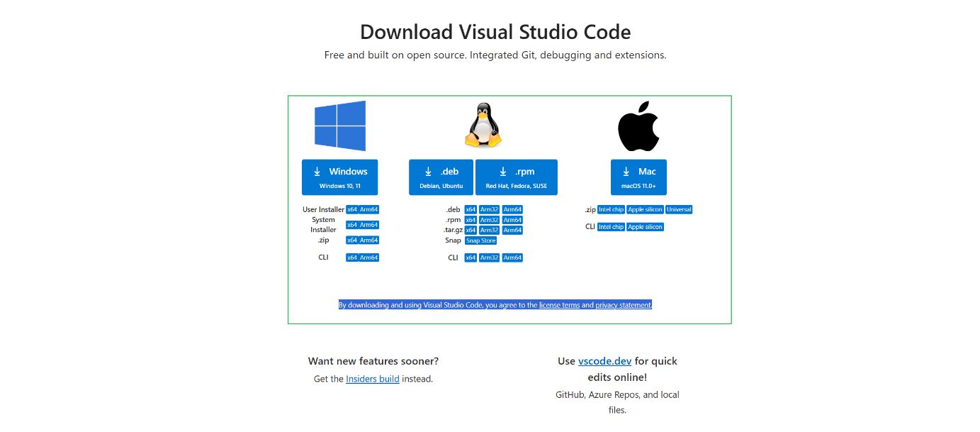Click the 'Free and built on open source' subtitle
Screen dimensions: 980x432
pyautogui.click(x=495, y=55)
